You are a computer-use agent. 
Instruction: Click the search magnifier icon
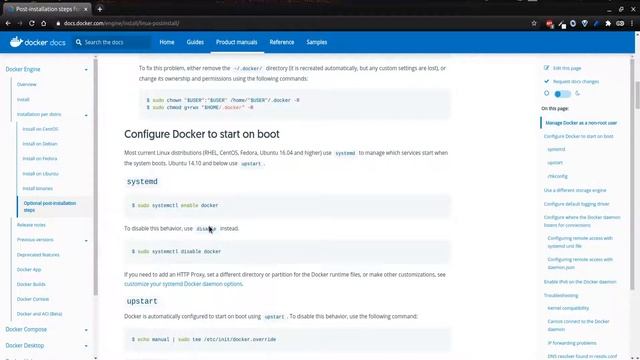(x=79, y=42)
